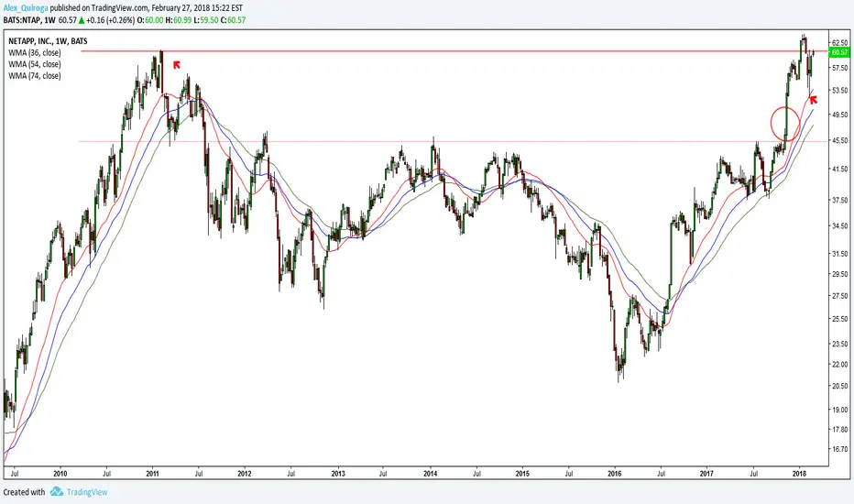Image resolution: width=854 pixels, height=504 pixels.
Task: Open the TradingView link at bottom
Action: pos(87,492)
